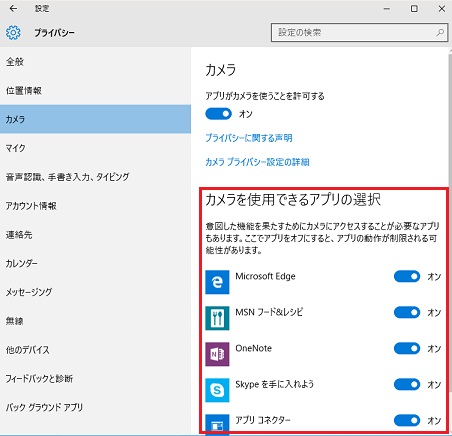
Task: Click the MSN フード&レシピ label
Action: 269,312
